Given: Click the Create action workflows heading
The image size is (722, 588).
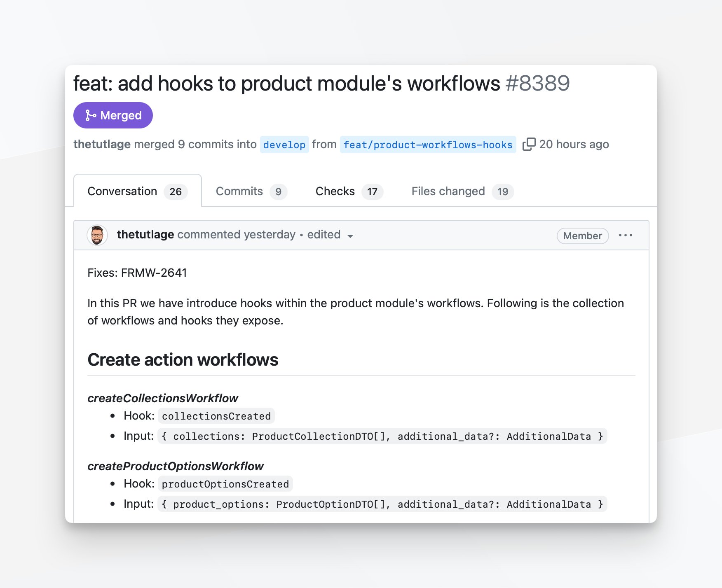Looking at the screenshot, I should pyautogui.click(x=183, y=359).
